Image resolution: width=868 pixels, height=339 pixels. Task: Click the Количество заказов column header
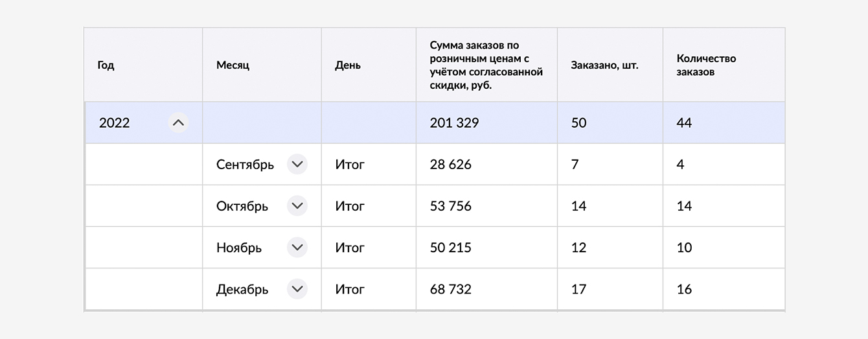pyautogui.click(x=706, y=65)
